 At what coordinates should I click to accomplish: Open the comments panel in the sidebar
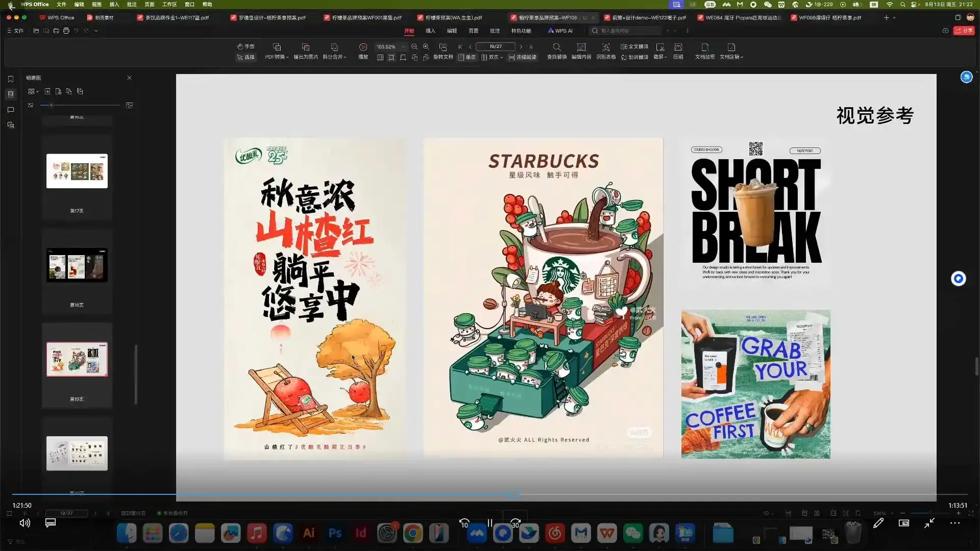[11, 110]
